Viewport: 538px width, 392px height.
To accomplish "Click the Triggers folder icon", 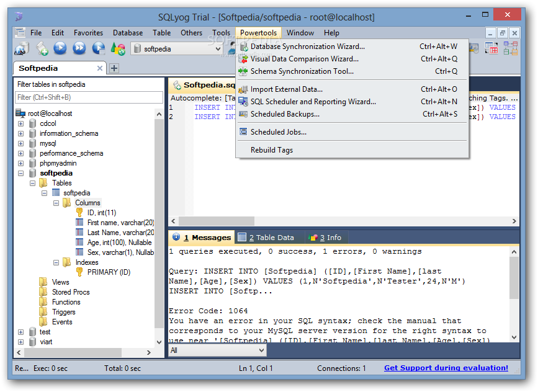I will (43, 312).
